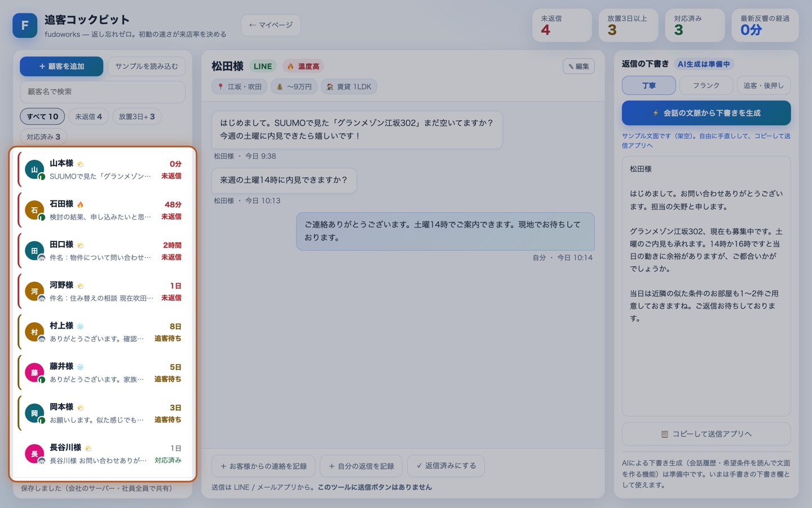
Task: Click the 対応済み 3 stat card in header
Action: (x=695, y=25)
